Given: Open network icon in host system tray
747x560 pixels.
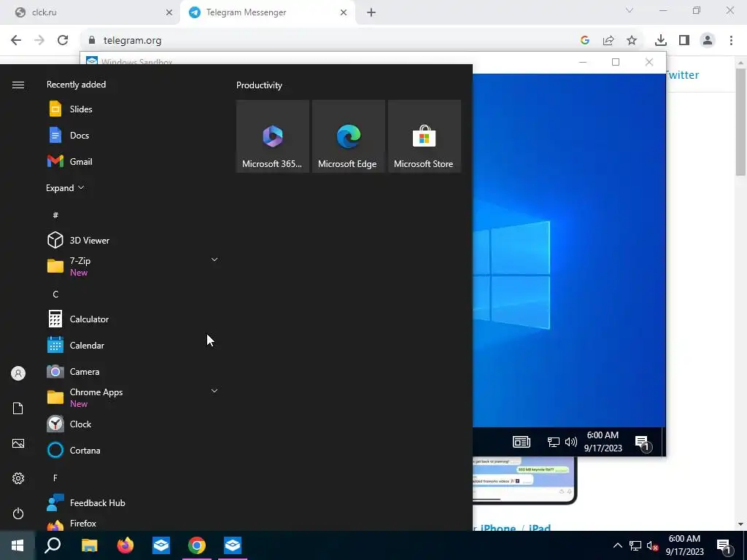Looking at the screenshot, I should 635,545.
